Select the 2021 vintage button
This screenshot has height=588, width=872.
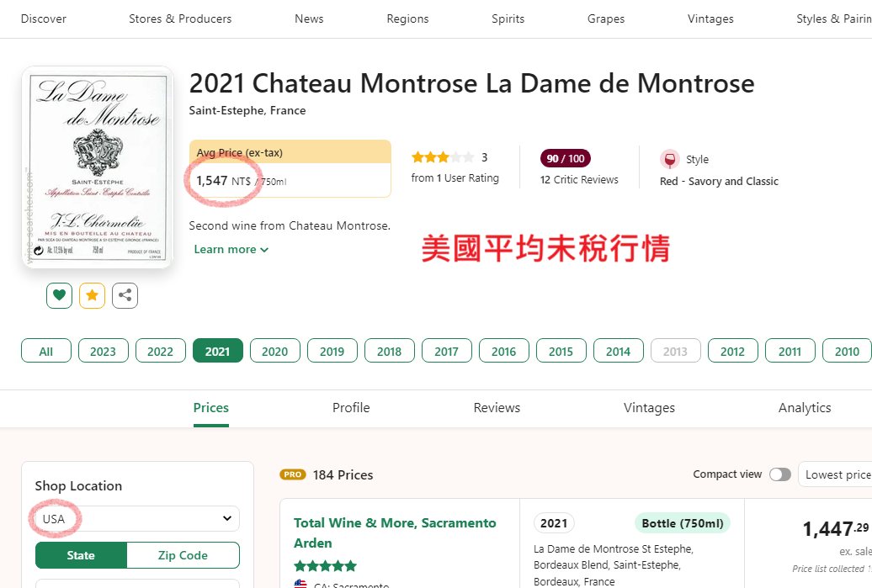pyautogui.click(x=218, y=351)
